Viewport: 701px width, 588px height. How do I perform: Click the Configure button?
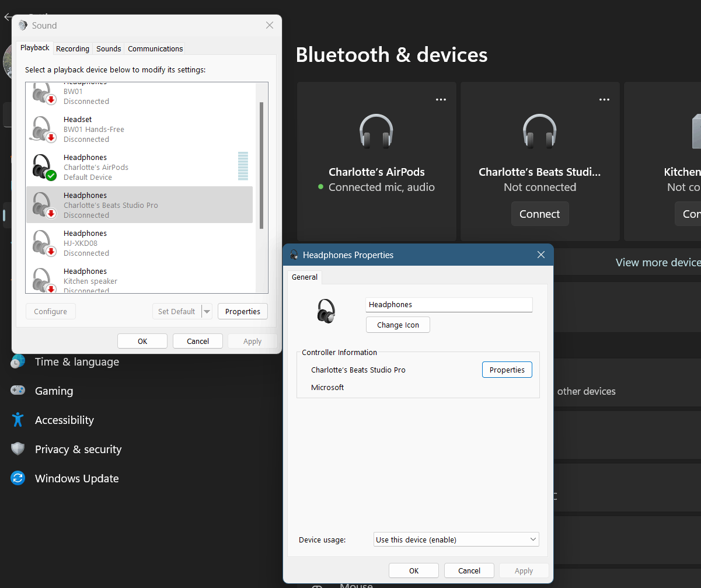[51, 311]
